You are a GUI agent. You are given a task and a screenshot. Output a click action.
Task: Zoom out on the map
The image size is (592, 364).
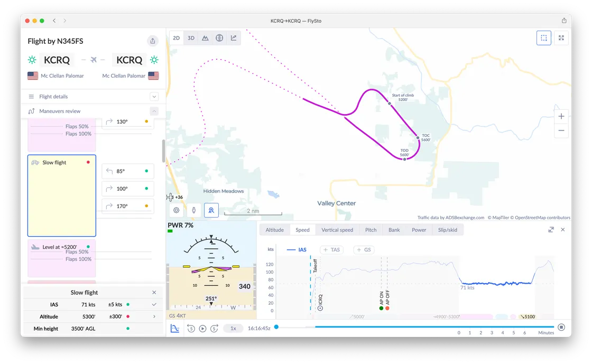click(561, 130)
